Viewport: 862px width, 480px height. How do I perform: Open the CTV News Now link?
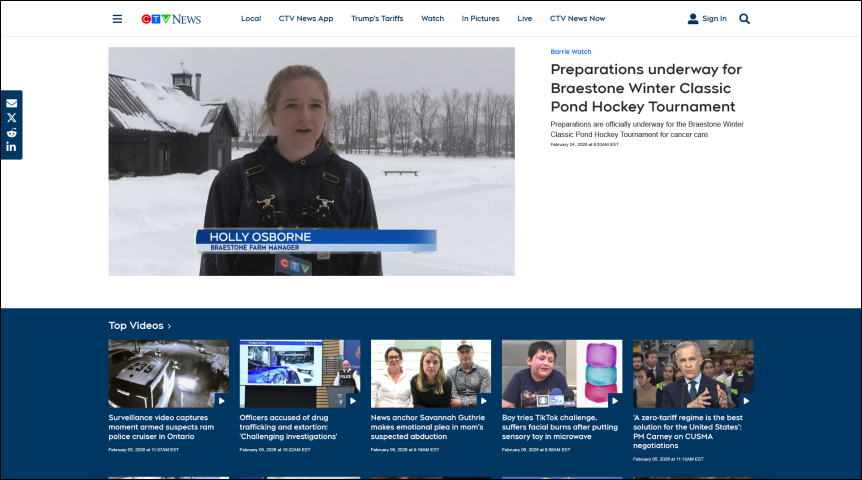pos(577,19)
